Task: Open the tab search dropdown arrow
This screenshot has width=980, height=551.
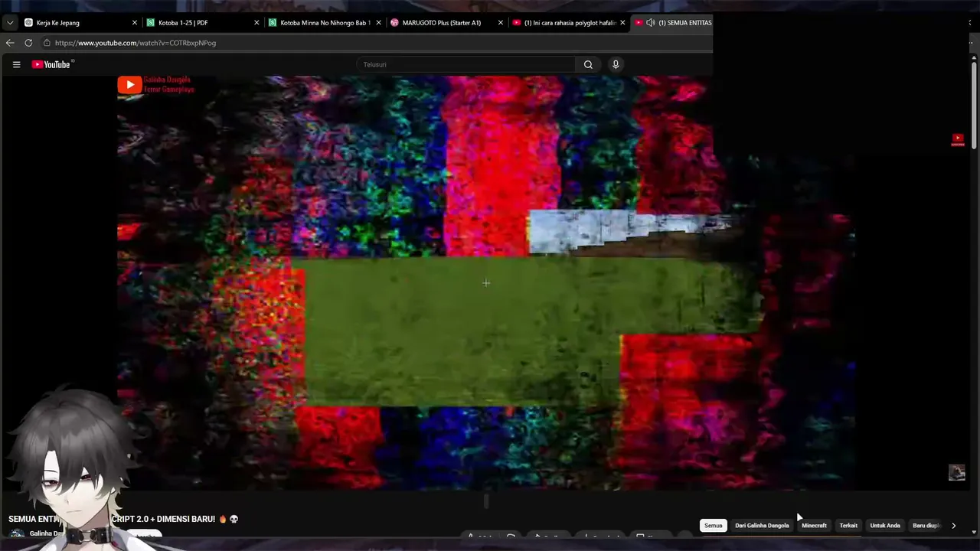Action: (10, 23)
